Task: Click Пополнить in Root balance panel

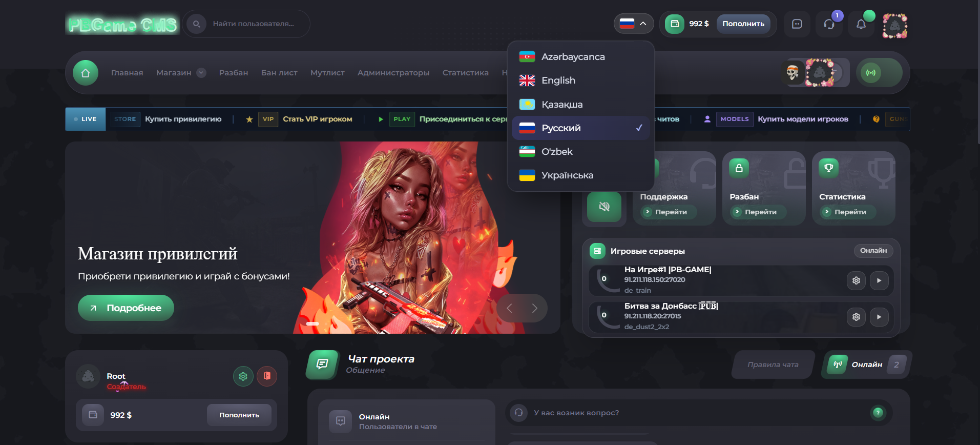Action: tap(239, 415)
